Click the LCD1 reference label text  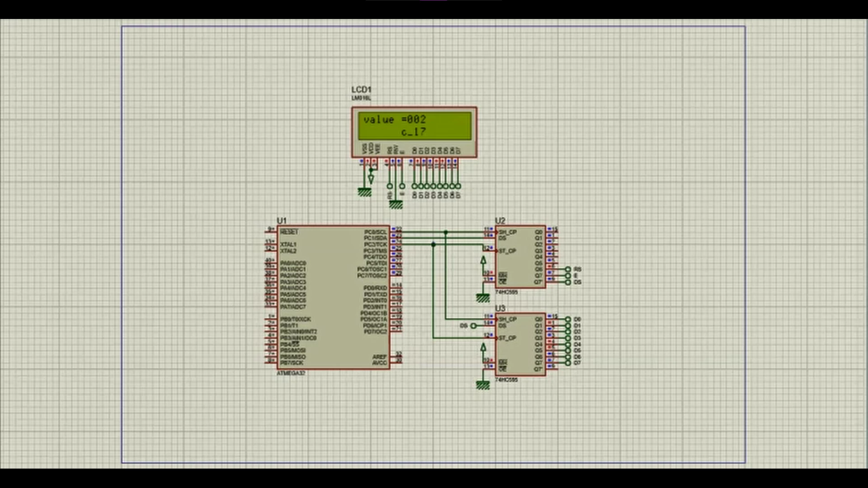(361, 89)
